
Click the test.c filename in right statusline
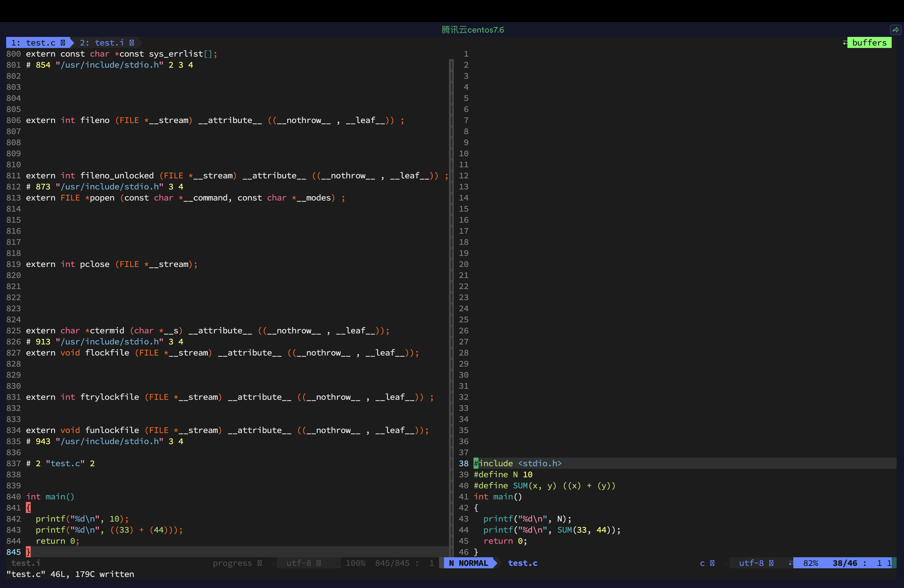523,563
